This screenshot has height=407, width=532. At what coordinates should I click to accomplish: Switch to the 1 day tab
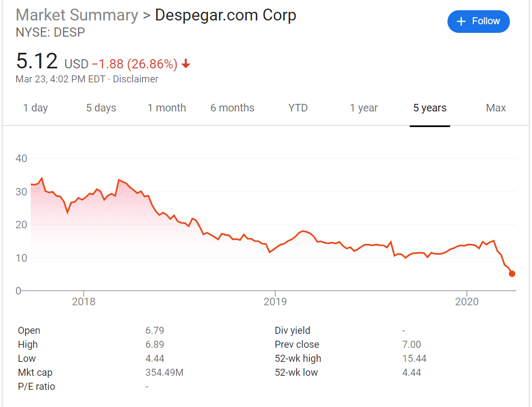click(36, 108)
